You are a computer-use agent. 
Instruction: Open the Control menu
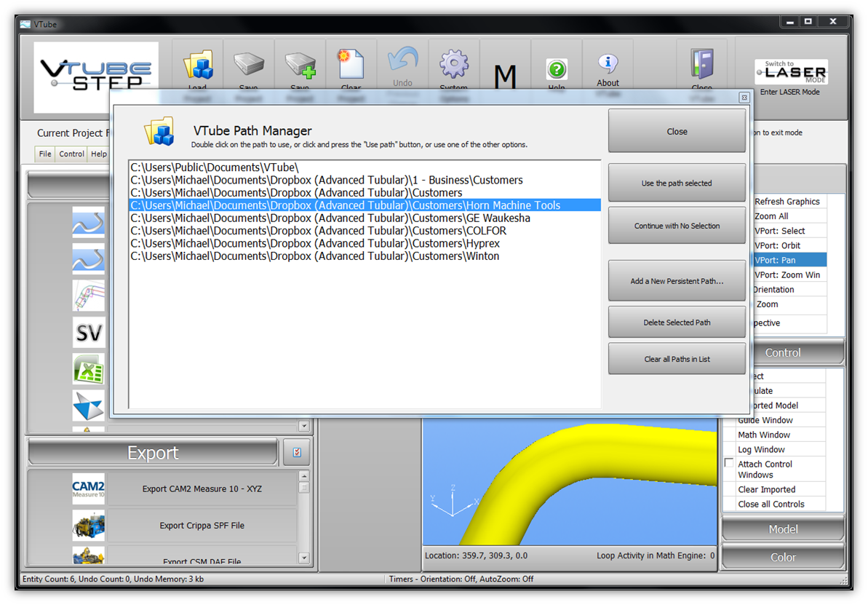[x=71, y=154]
